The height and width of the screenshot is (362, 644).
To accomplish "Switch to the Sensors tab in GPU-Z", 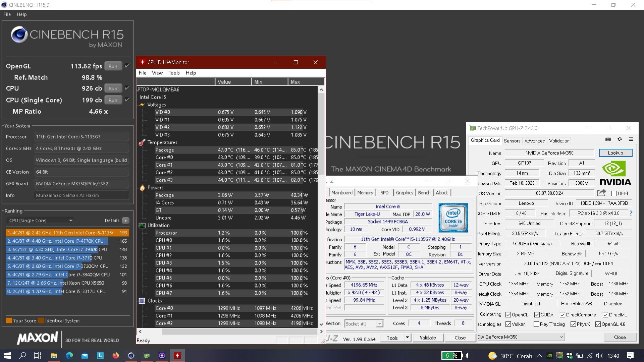I will (512, 141).
